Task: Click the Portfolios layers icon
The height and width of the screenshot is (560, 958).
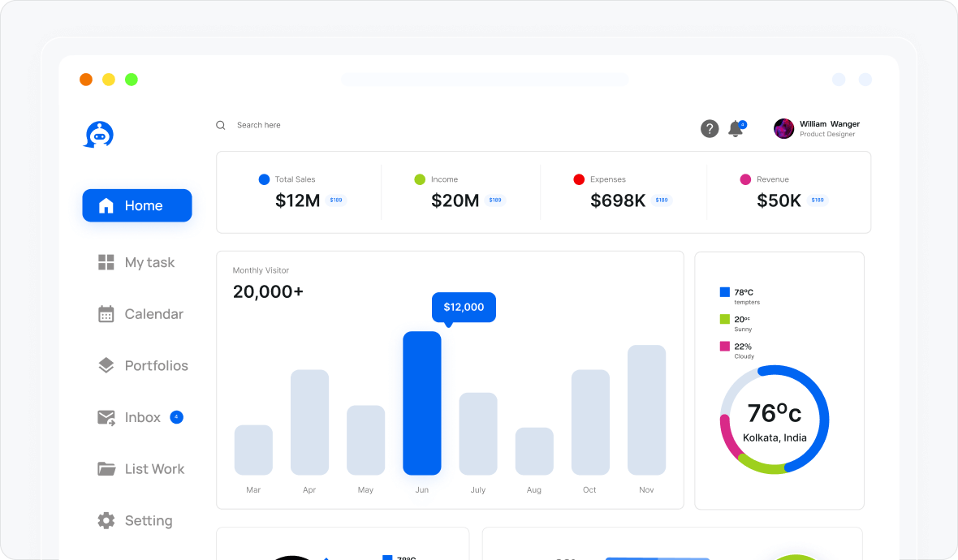Action: click(106, 366)
